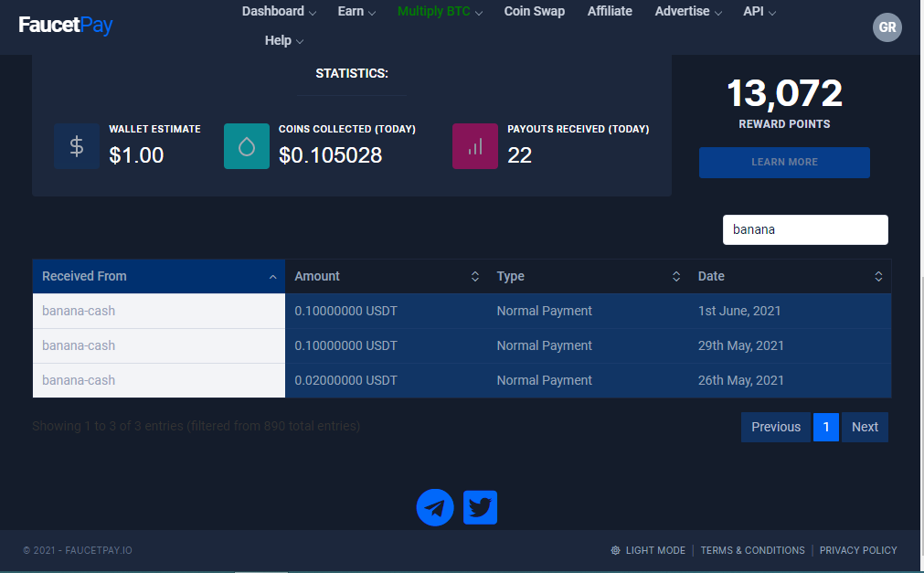Sort table by Amount column

pos(386,276)
